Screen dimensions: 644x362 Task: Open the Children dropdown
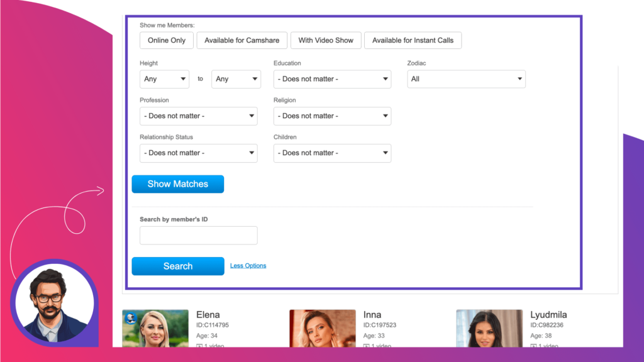point(332,153)
